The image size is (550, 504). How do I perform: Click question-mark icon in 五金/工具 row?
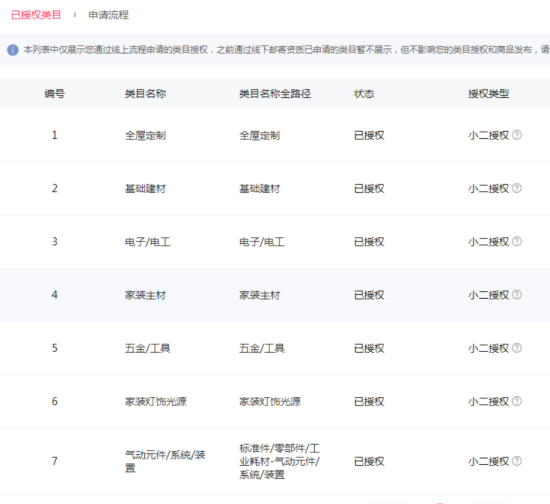517,348
